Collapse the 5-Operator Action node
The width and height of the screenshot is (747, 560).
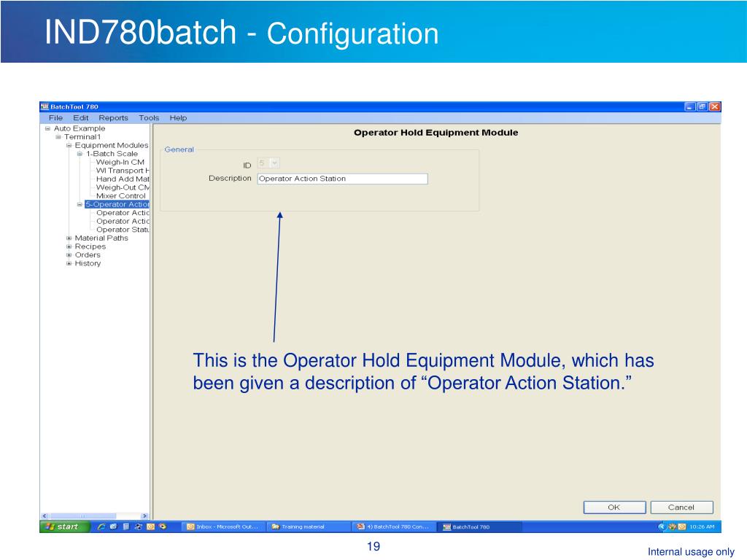[80, 204]
